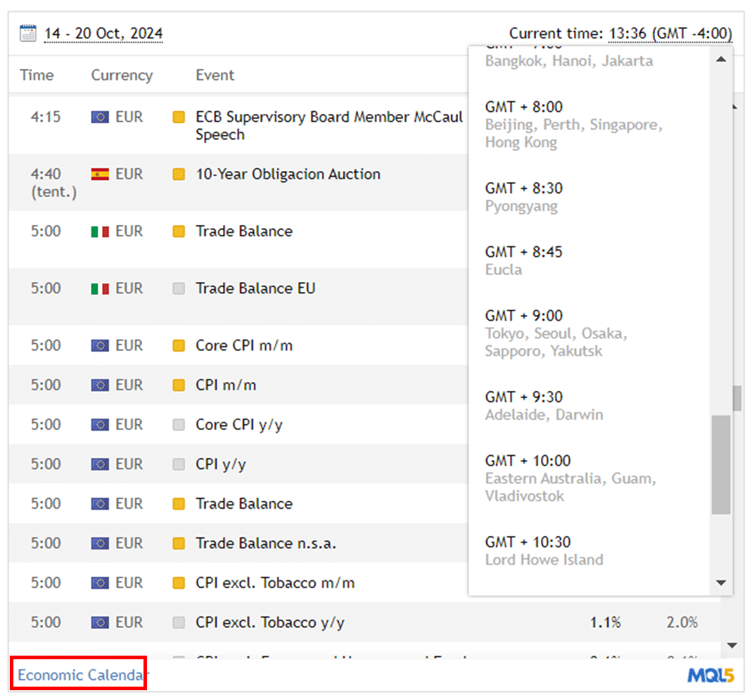Open the CPI excl. Tobacco y/y event
The image size is (747, 700).
(x=269, y=623)
